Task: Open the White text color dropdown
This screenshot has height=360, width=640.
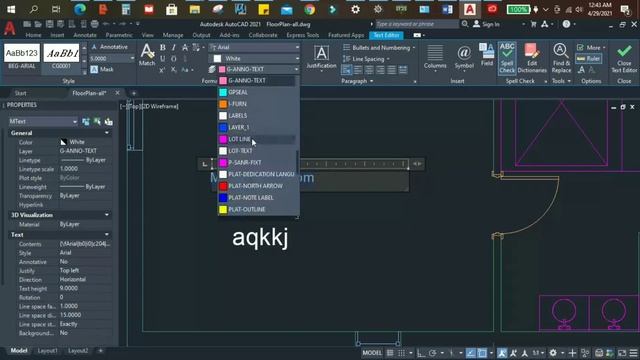Action: pyautogui.click(x=254, y=58)
